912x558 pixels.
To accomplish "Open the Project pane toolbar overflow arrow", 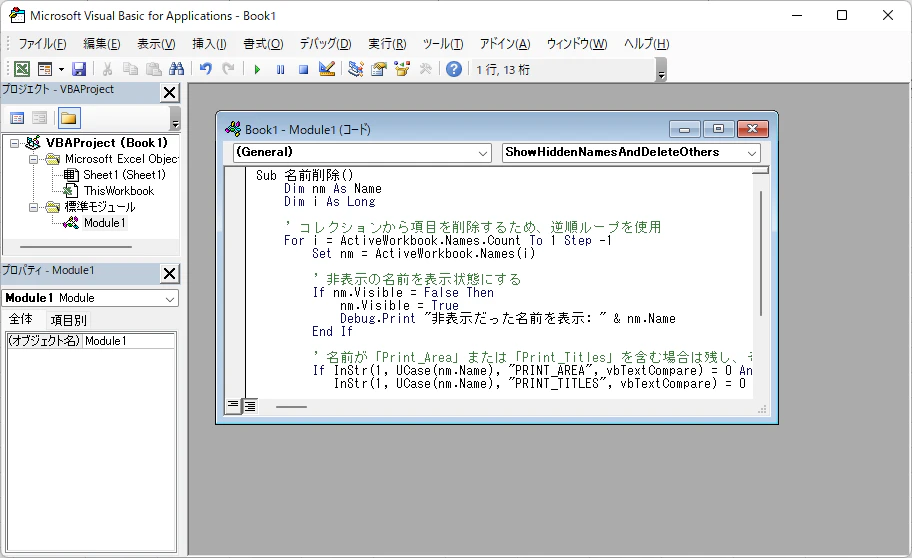I will (x=175, y=119).
